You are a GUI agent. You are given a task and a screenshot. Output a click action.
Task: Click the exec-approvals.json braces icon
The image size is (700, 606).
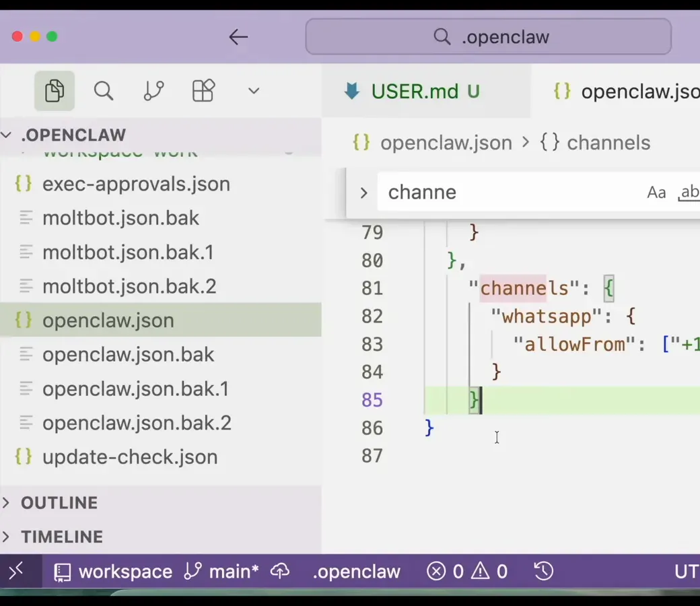(24, 184)
